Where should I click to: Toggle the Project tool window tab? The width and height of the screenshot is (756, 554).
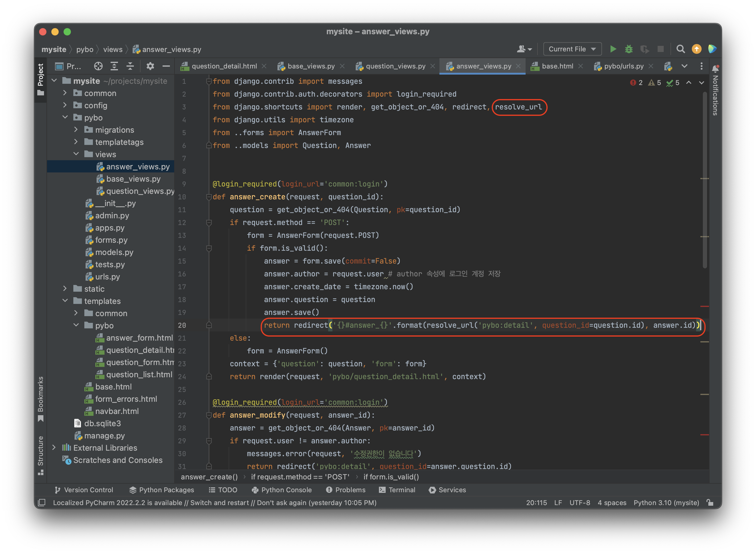pos(41,79)
